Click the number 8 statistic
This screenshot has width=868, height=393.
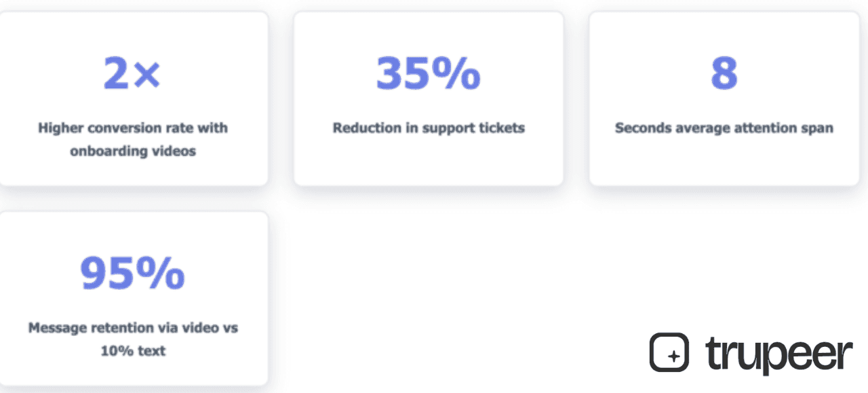click(x=724, y=73)
